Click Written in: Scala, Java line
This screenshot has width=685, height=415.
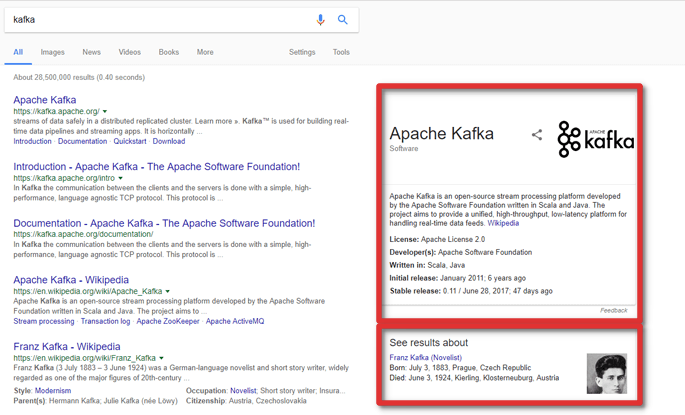tap(427, 265)
